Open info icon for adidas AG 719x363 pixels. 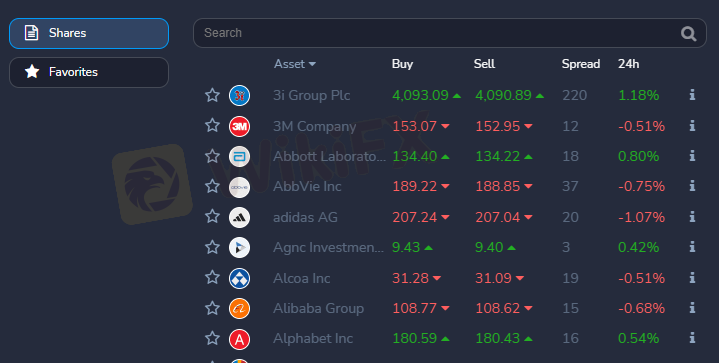[x=692, y=216]
